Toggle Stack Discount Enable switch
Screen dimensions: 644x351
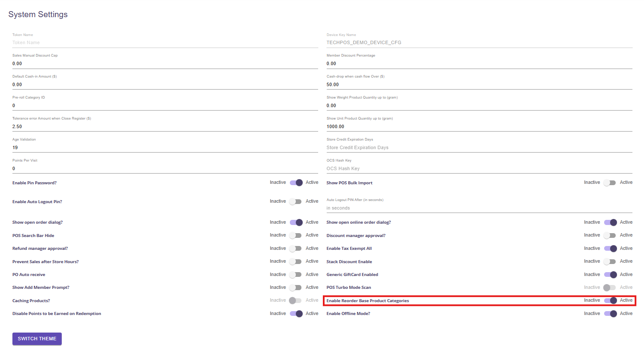pyautogui.click(x=610, y=261)
